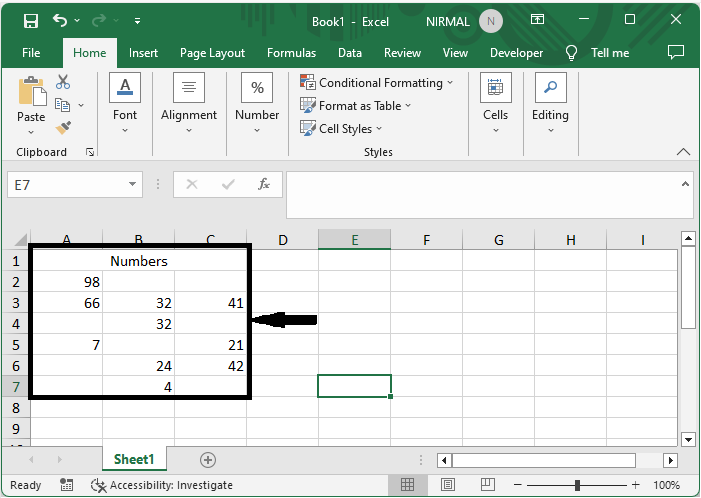The height and width of the screenshot is (498, 701).
Task: Click the Insert Function fx icon
Action: [x=263, y=184]
